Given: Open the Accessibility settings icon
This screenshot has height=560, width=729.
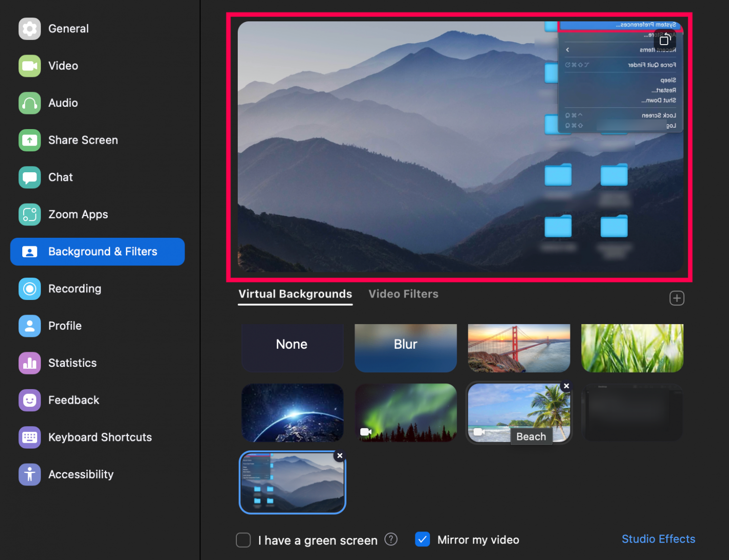Looking at the screenshot, I should coord(29,474).
